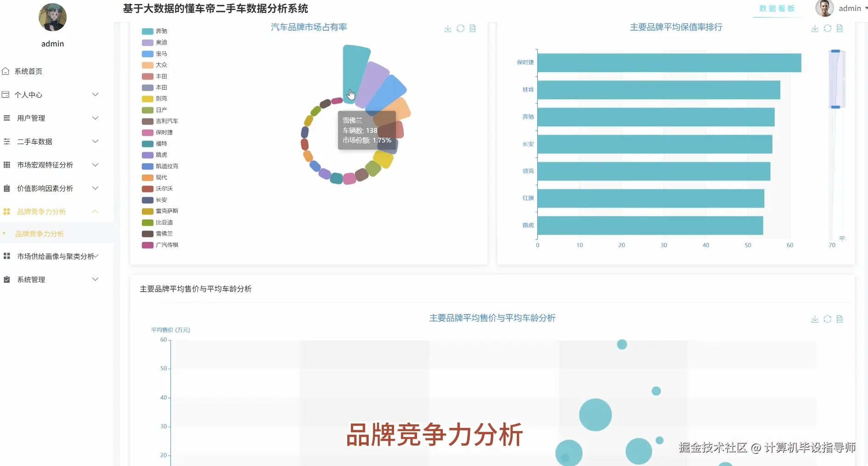Toggle 比亚迪 legend entry
The height and width of the screenshot is (466, 868).
(x=158, y=222)
